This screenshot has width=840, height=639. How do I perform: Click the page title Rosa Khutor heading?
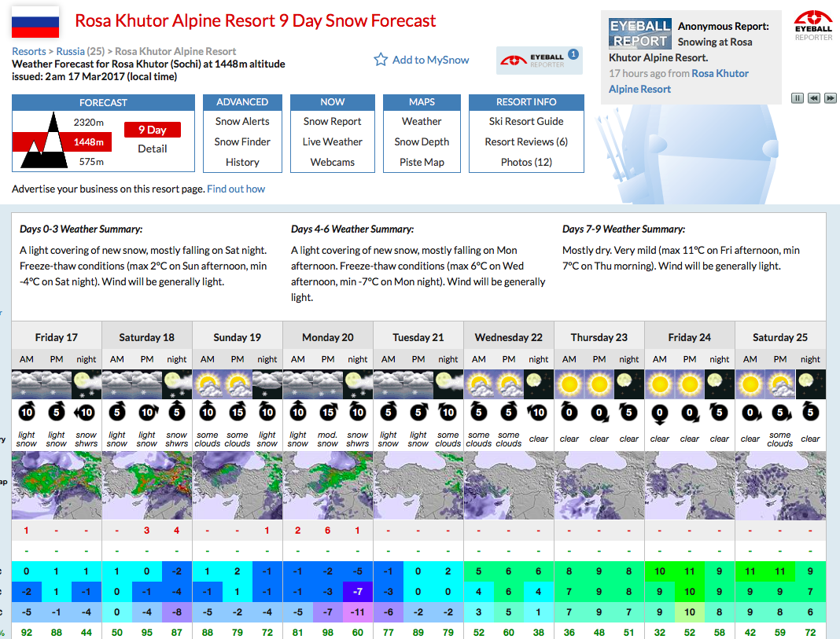[255, 21]
